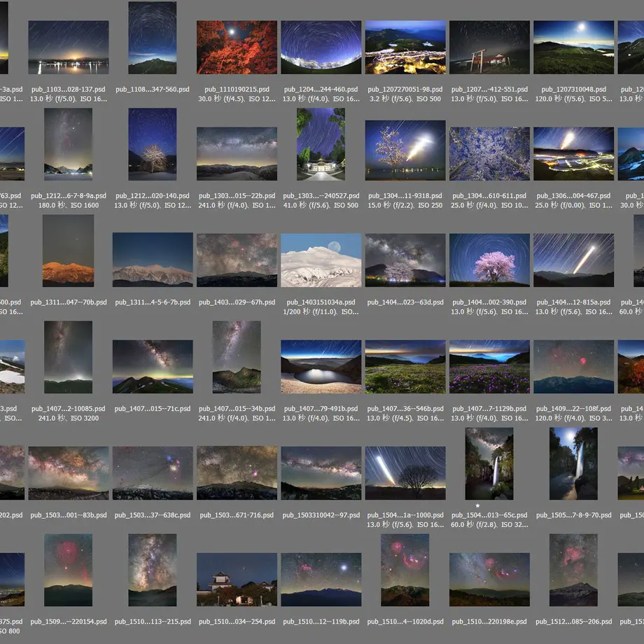
Task: Select the Milky Way panorama thumbnail pub_1303...015--22b.psd
Action: [x=237, y=153]
